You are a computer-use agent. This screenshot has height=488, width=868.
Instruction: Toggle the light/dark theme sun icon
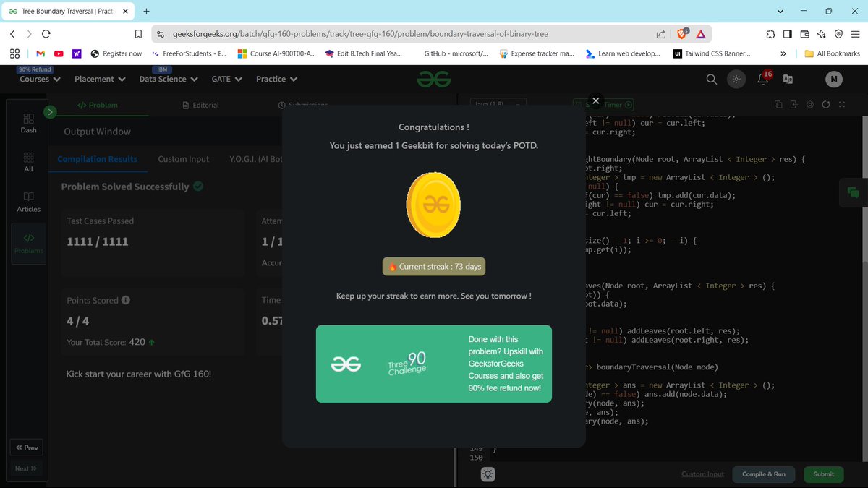[736, 79]
